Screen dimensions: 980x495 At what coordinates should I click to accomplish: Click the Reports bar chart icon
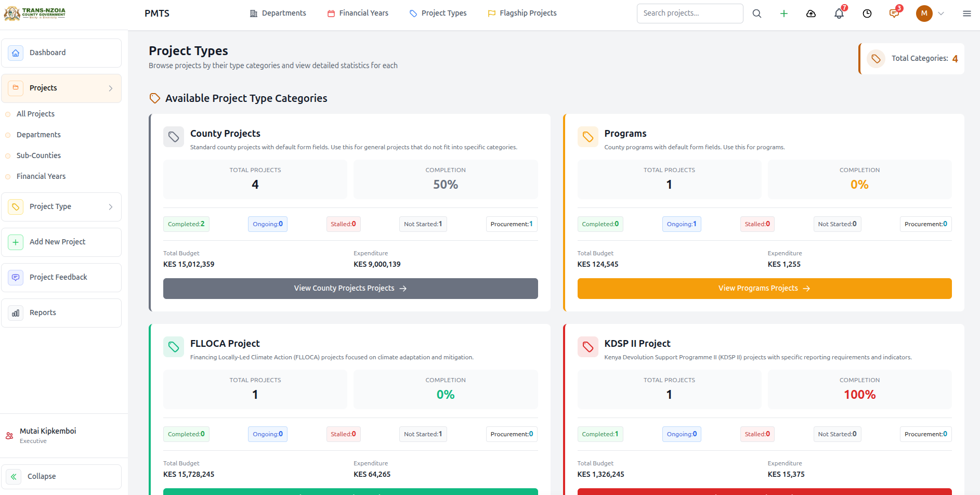coord(16,313)
